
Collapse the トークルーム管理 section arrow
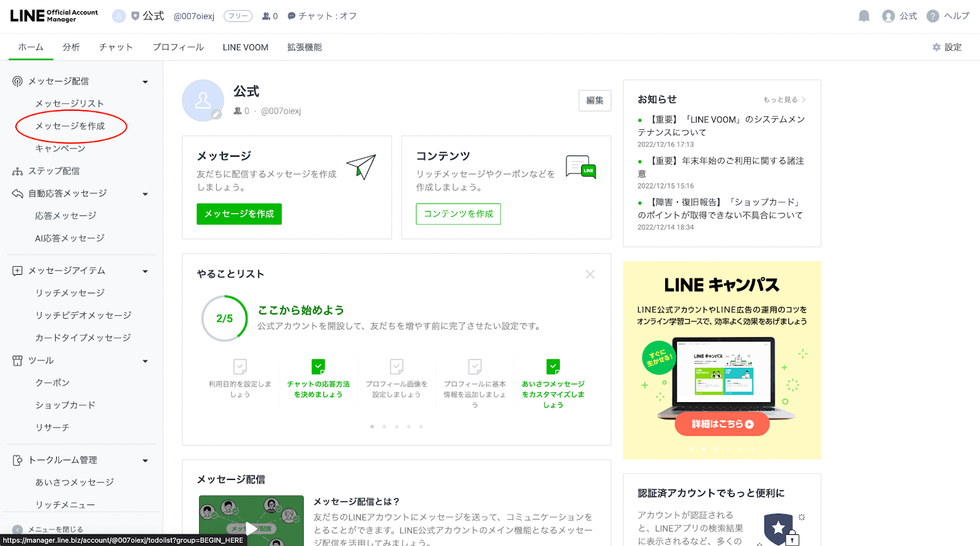click(x=145, y=461)
